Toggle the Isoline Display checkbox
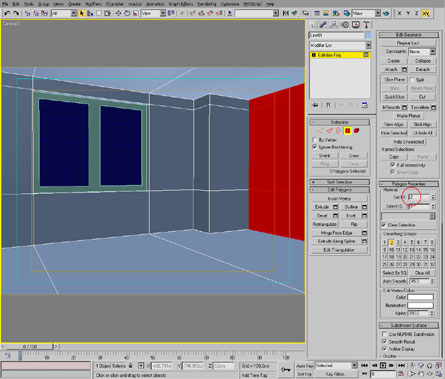Screen dimensions: 445x379 click(384, 349)
